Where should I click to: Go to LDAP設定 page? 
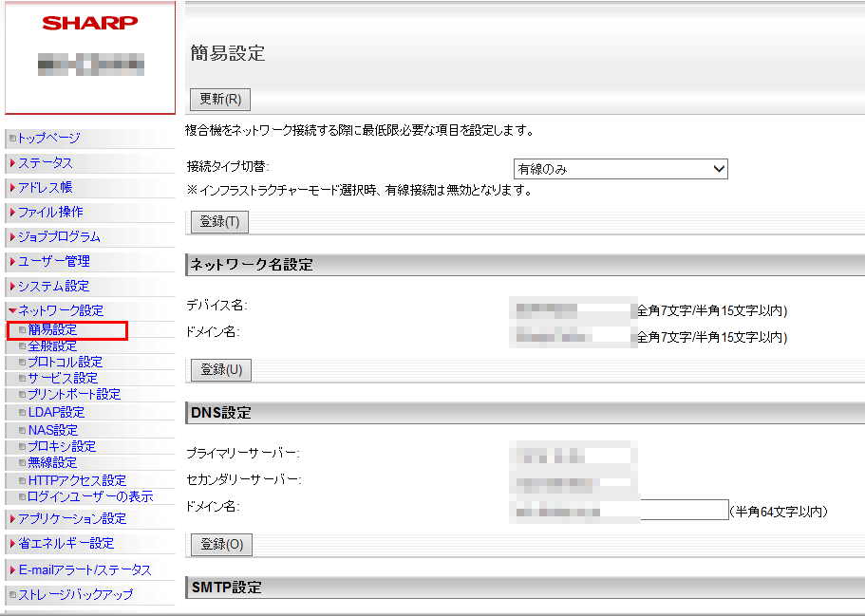coord(56,412)
